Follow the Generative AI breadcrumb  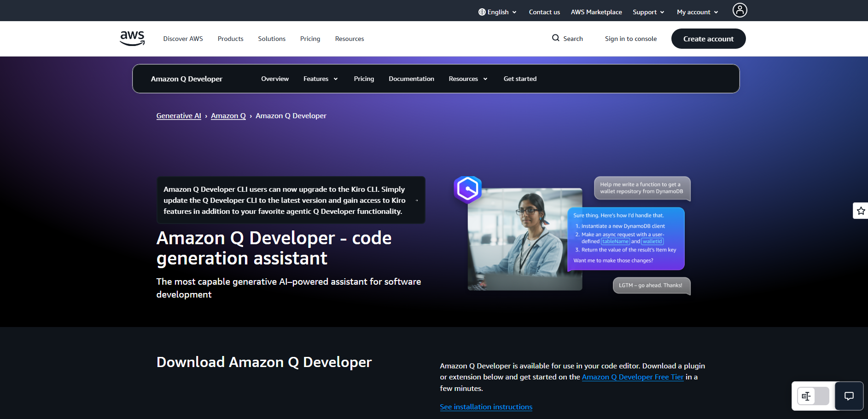click(179, 116)
